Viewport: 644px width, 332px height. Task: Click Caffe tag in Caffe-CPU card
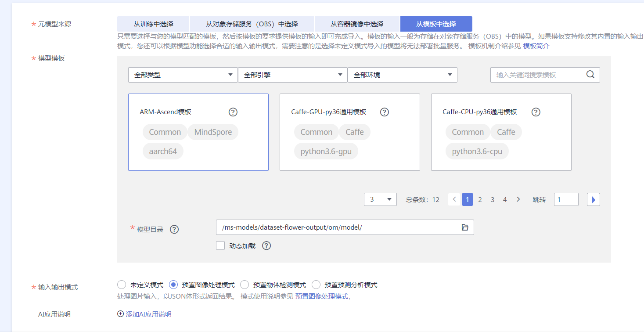[x=506, y=132]
